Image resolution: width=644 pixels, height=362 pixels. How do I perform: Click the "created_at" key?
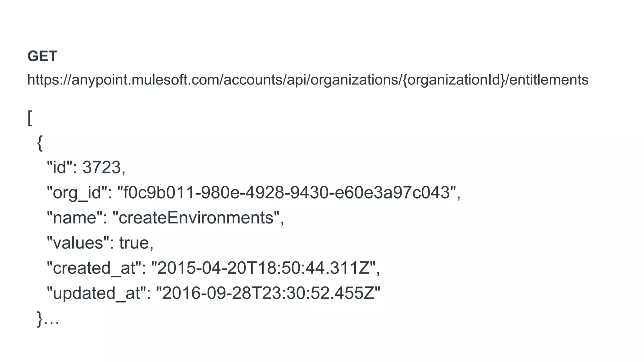tap(93, 268)
